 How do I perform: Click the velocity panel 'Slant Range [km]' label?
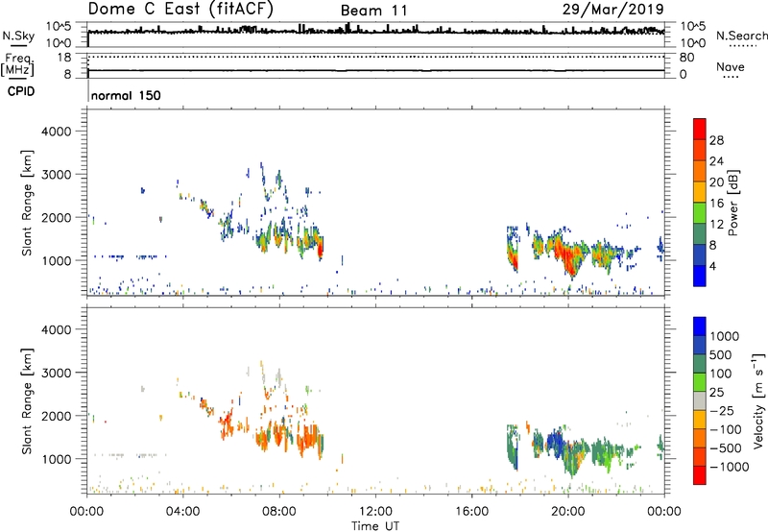point(27,401)
